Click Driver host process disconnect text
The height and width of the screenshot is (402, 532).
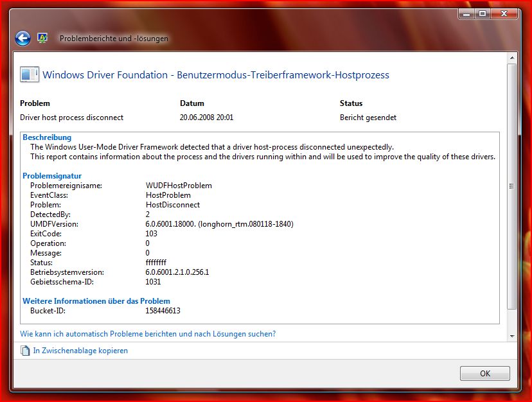[71, 118]
